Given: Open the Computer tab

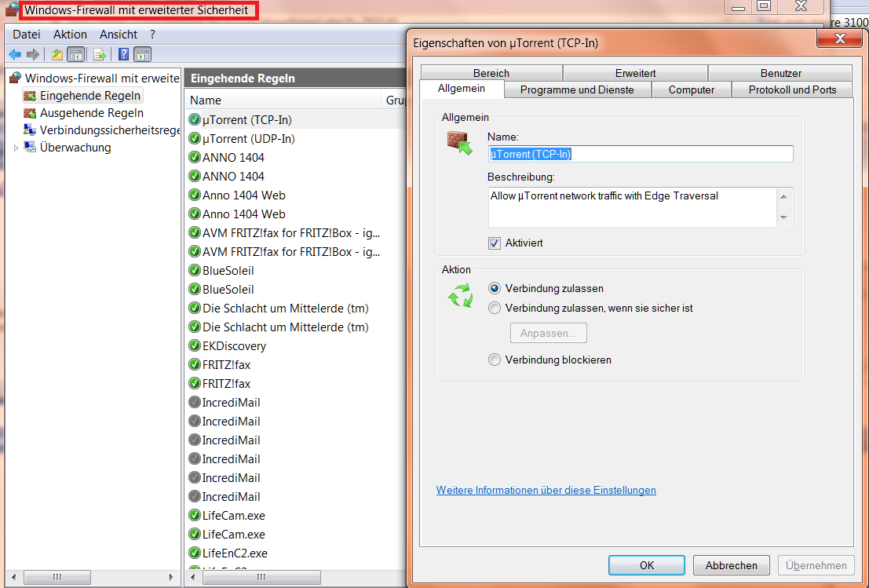Looking at the screenshot, I should (691, 89).
